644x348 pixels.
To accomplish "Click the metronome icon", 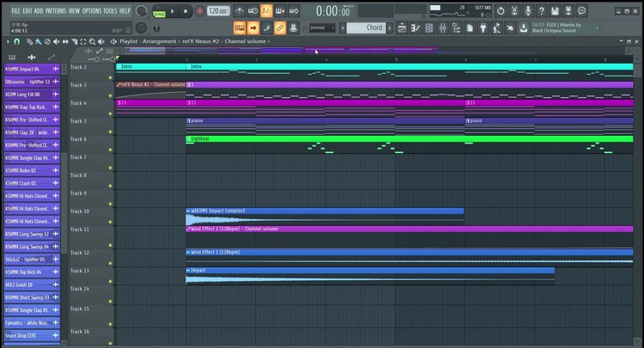I will (238, 11).
